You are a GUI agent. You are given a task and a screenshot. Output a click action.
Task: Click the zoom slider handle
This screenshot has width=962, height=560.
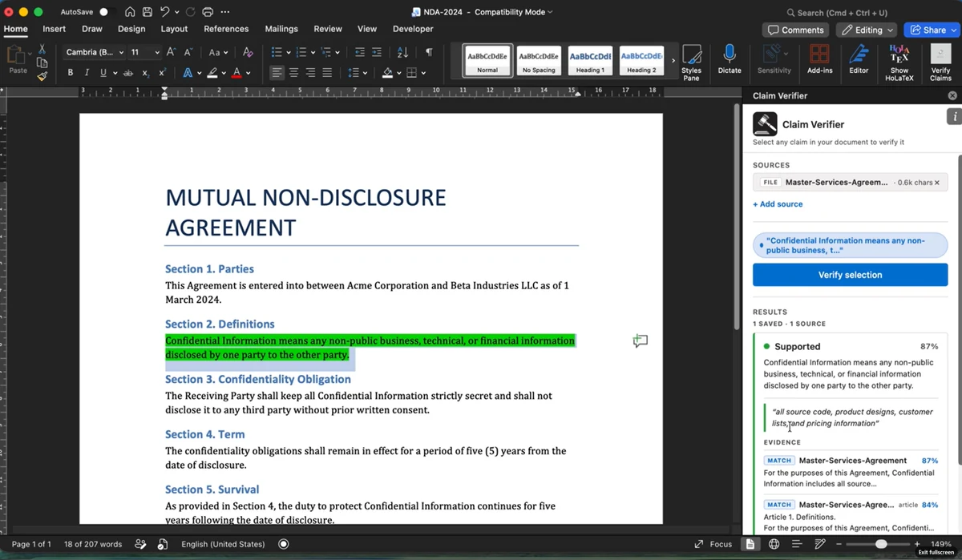tap(881, 544)
